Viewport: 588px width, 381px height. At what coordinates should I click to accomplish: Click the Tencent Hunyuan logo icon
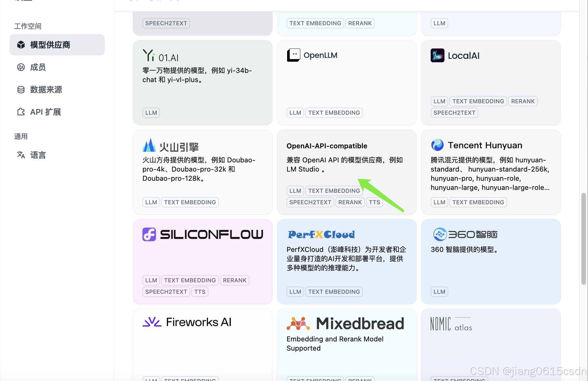[437, 145]
